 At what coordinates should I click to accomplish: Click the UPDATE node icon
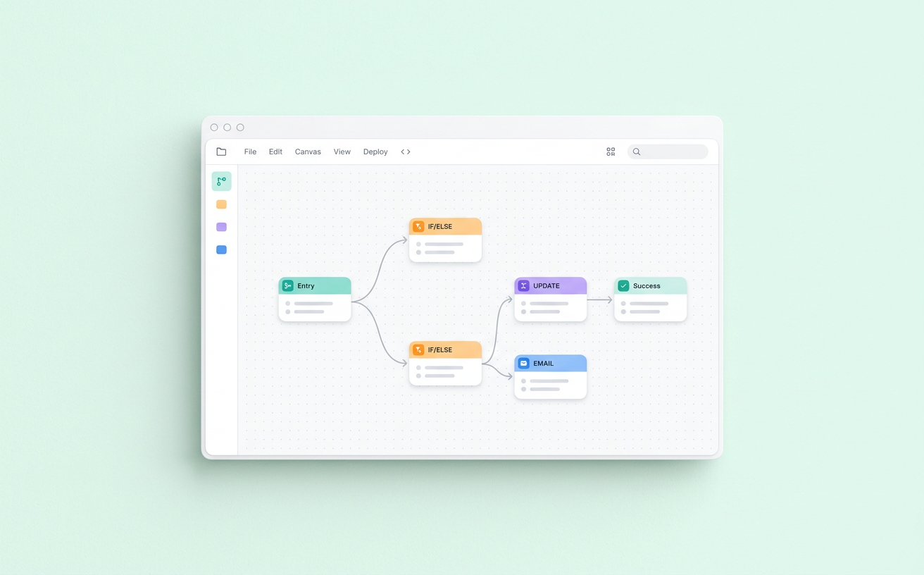(523, 285)
